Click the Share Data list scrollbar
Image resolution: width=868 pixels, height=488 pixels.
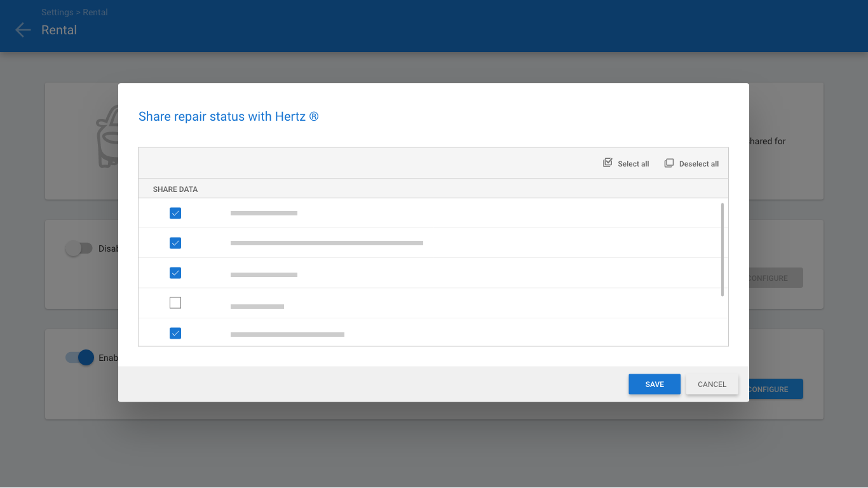click(722, 249)
